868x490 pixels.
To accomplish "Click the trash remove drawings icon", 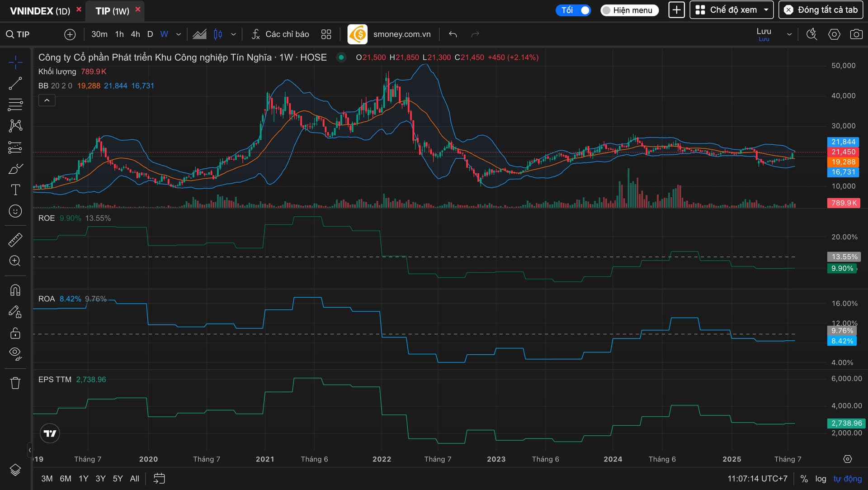I will tap(15, 383).
